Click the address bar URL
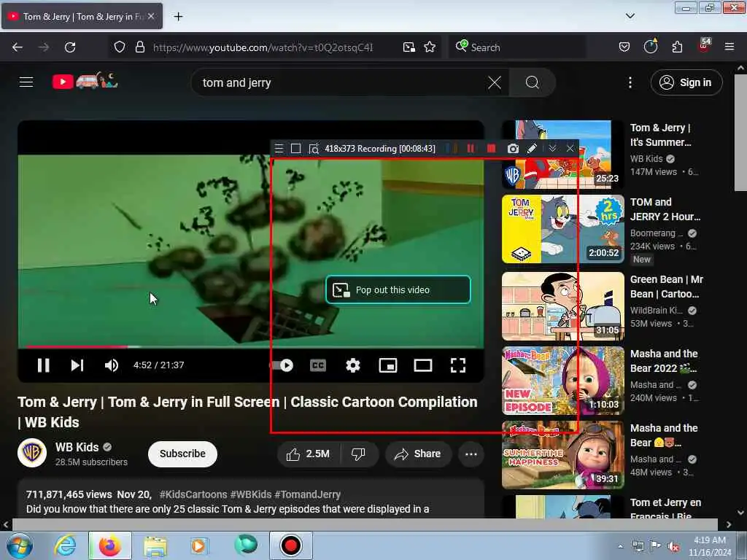This screenshot has height=560, width=747. pos(263,47)
